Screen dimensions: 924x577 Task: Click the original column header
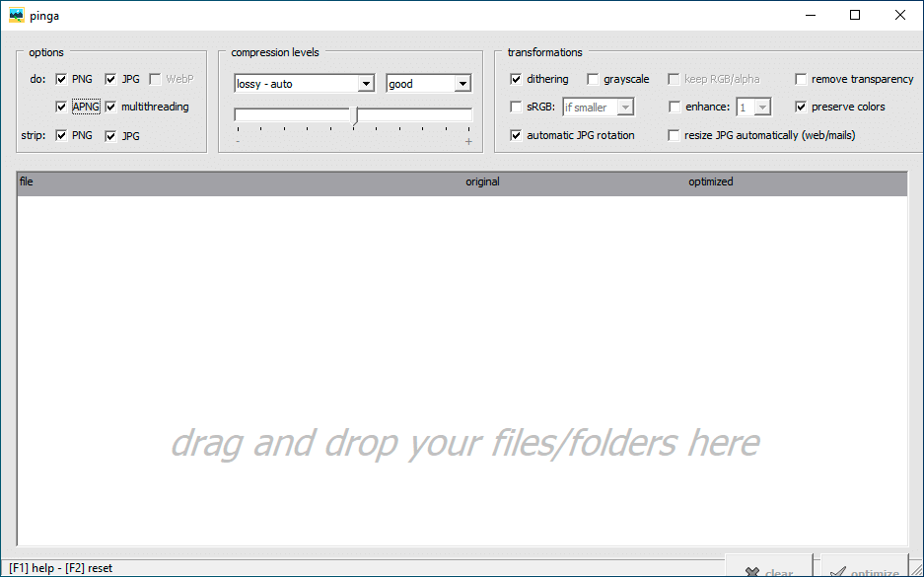(482, 182)
